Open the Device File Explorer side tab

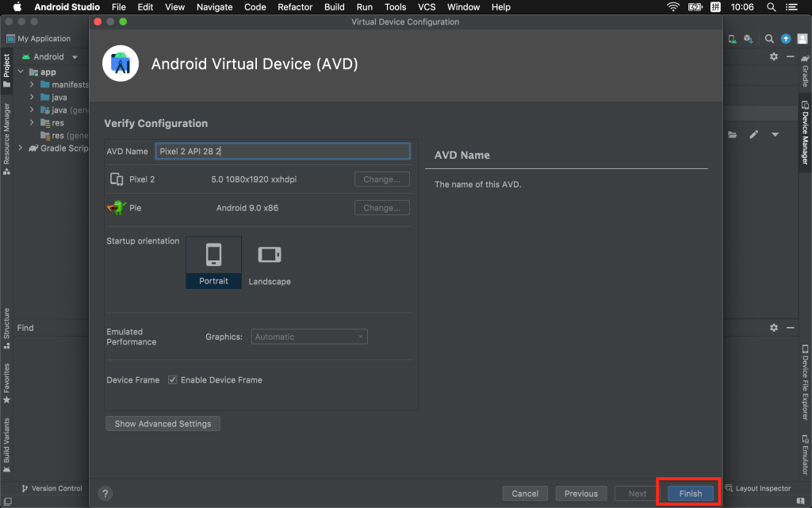(x=806, y=383)
